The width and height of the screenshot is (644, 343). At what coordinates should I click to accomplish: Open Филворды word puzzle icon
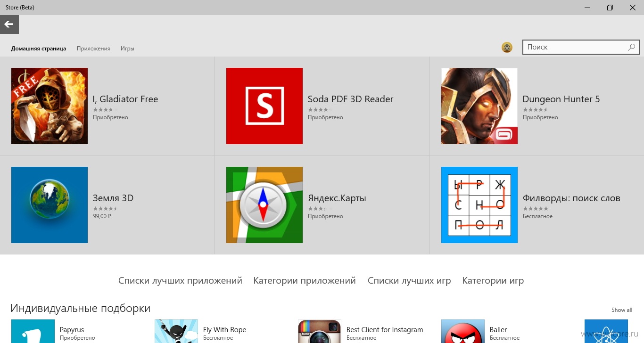point(479,205)
